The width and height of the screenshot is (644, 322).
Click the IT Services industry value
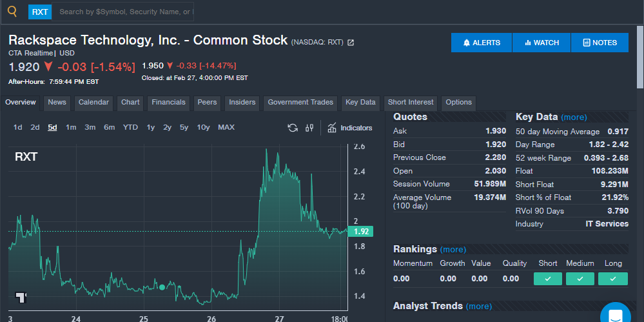coord(607,224)
